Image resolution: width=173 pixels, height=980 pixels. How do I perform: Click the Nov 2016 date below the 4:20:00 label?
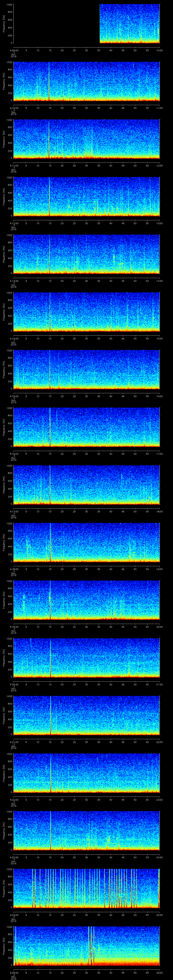pos(13,689)
